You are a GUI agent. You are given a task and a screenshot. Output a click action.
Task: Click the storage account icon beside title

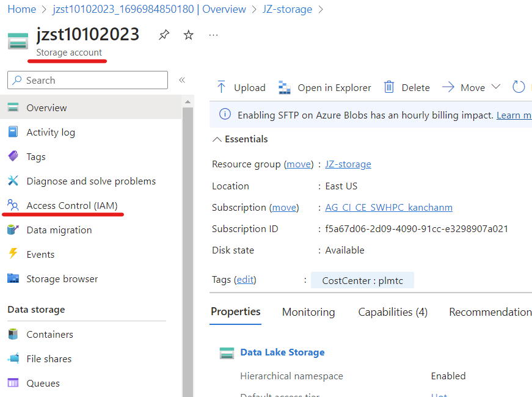tap(18, 41)
